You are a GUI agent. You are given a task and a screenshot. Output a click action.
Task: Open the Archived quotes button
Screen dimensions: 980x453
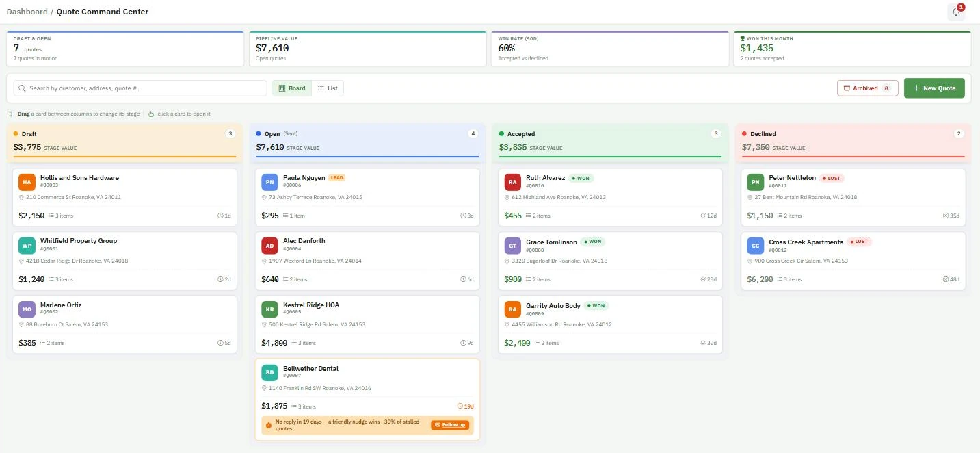867,88
